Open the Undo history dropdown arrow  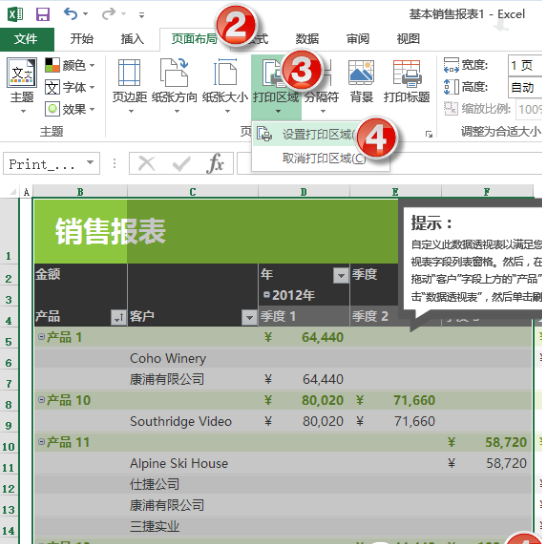click(x=85, y=14)
